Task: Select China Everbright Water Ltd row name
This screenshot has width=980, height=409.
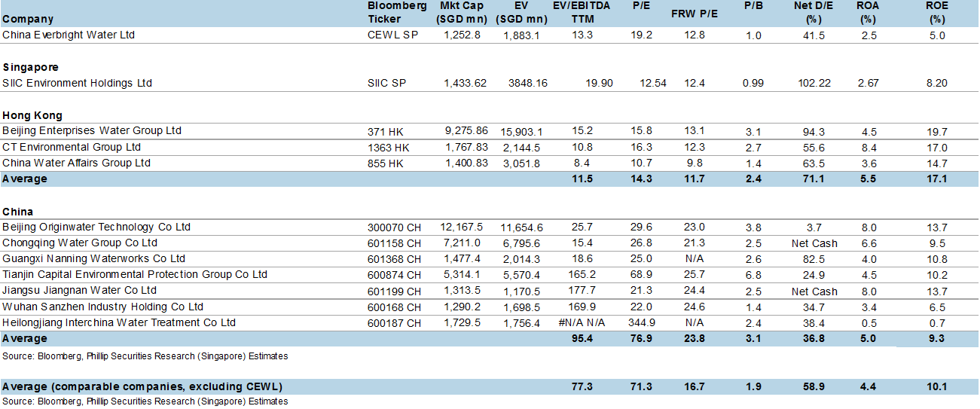Action: coord(69,35)
